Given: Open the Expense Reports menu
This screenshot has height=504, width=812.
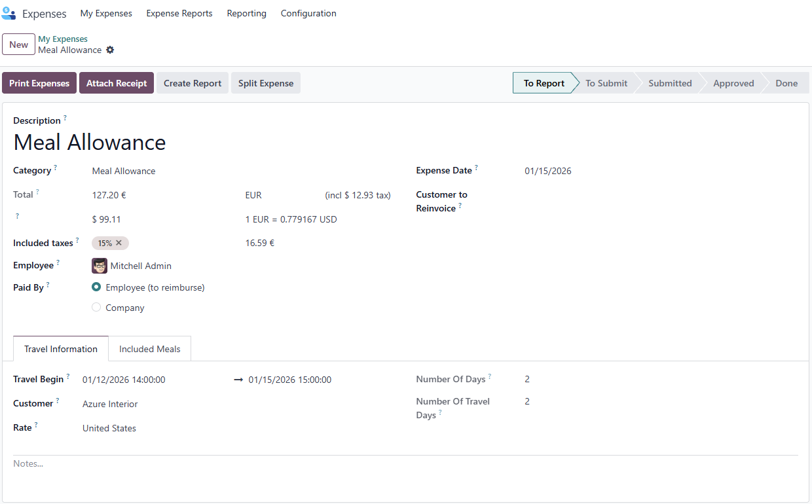Looking at the screenshot, I should pos(179,13).
